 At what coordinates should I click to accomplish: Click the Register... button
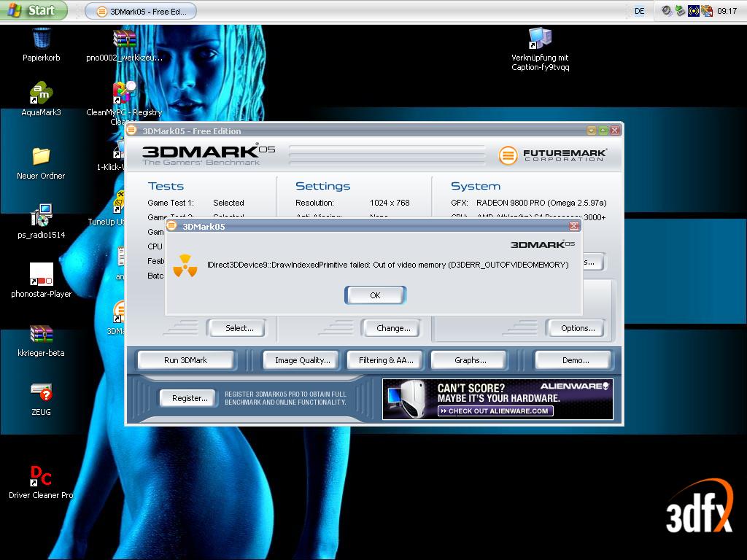click(x=187, y=398)
